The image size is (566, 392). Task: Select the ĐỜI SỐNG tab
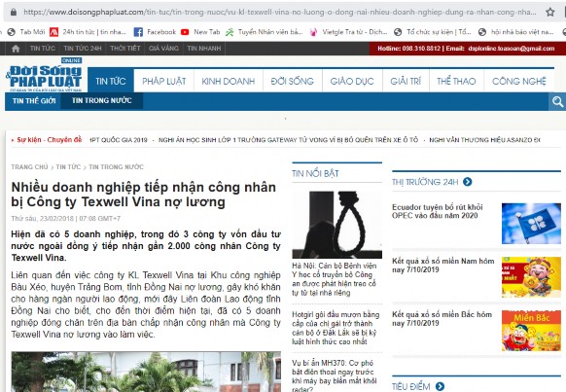293,81
